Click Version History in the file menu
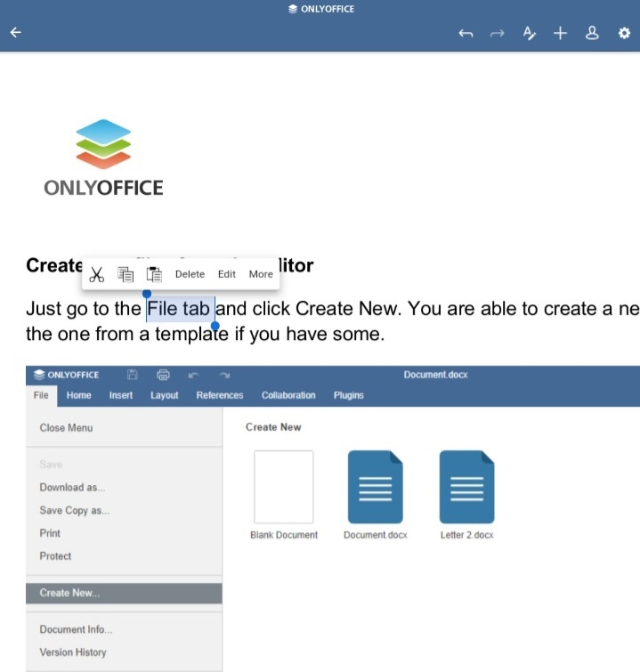The width and height of the screenshot is (640, 672). (x=73, y=652)
